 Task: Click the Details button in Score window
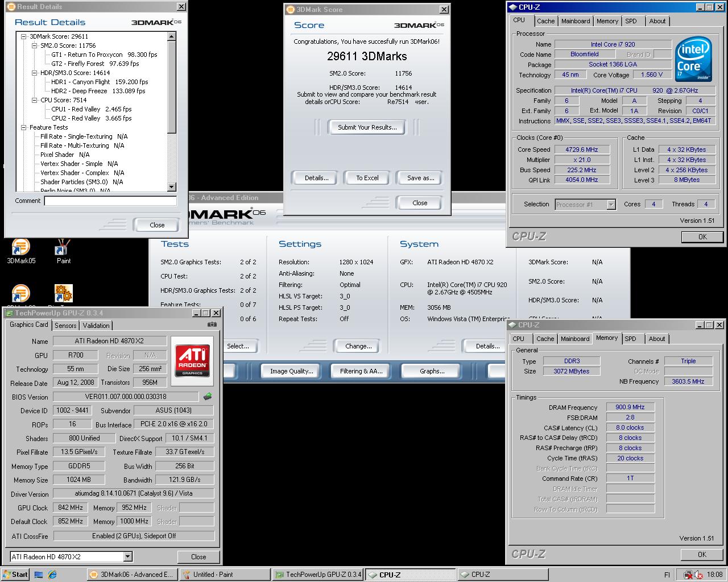coord(316,178)
